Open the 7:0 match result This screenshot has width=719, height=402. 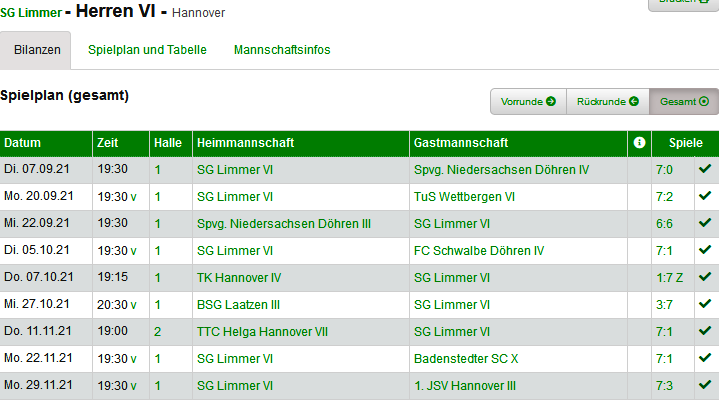[663, 170]
